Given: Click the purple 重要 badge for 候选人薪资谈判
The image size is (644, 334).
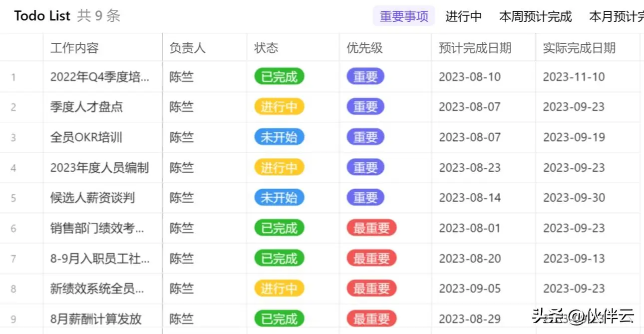Looking at the screenshot, I should point(365,198).
